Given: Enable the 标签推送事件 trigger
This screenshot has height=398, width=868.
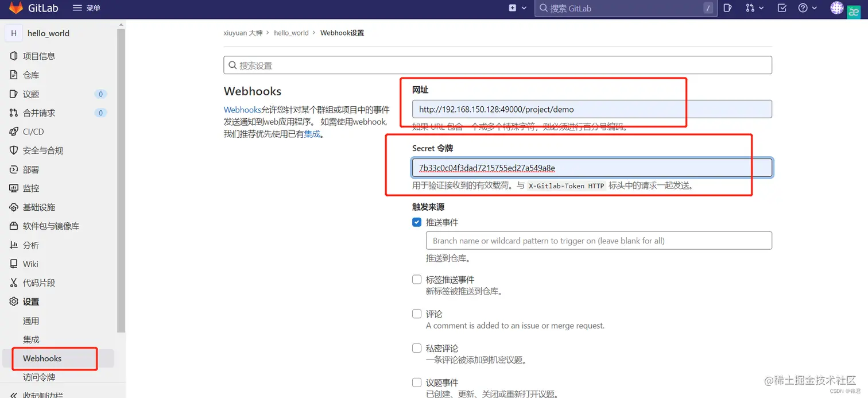Looking at the screenshot, I should pos(416,279).
